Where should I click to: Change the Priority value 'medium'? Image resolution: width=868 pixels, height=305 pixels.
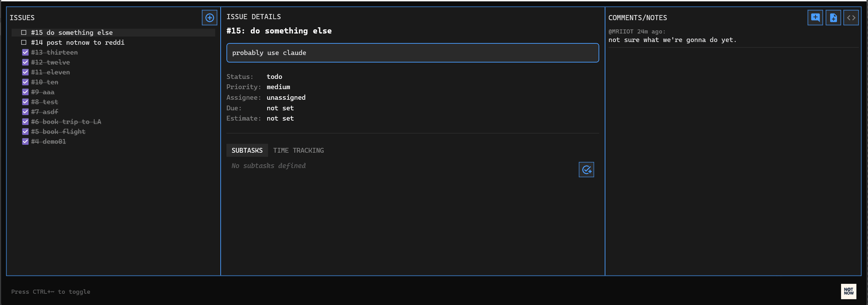click(x=278, y=87)
